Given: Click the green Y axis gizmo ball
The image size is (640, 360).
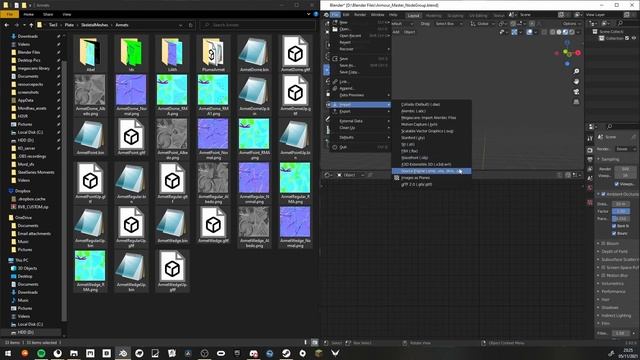Looking at the screenshot, I should pyautogui.click(x=565, y=52).
